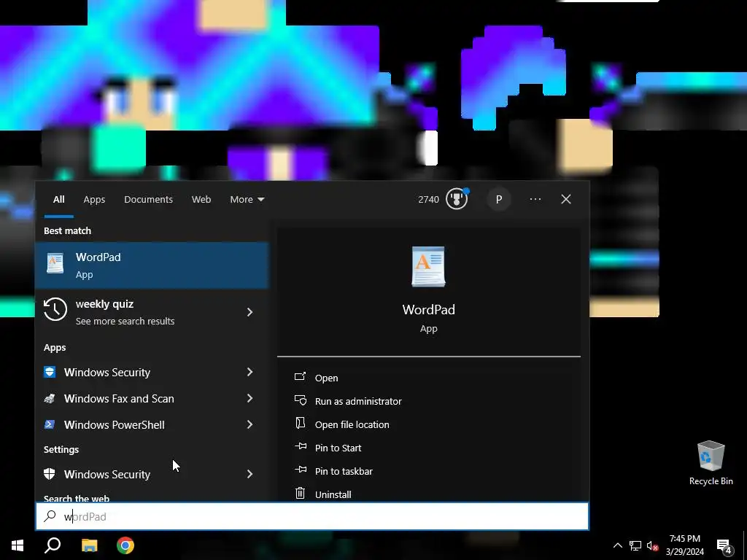The image size is (747, 560).
Task: Close the search panel with the X
Action: click(566, 199)
